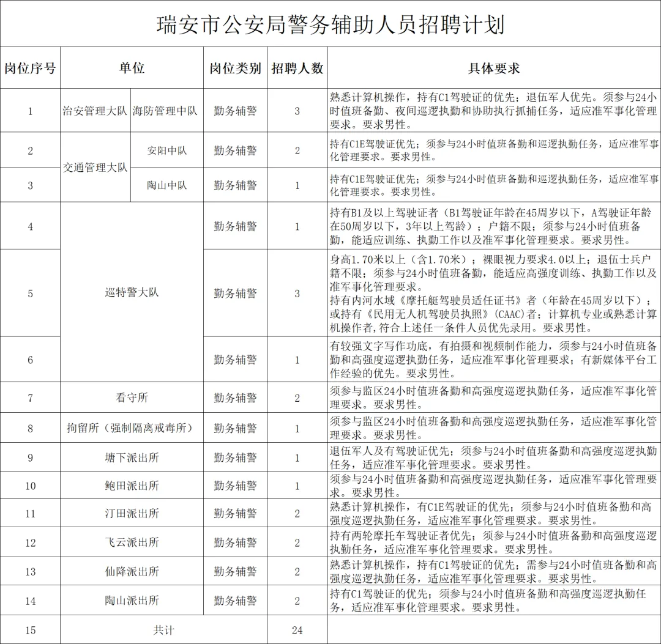Click the 治安管理大队 cell
Screen dimensions: 661x644
point(95,111)
